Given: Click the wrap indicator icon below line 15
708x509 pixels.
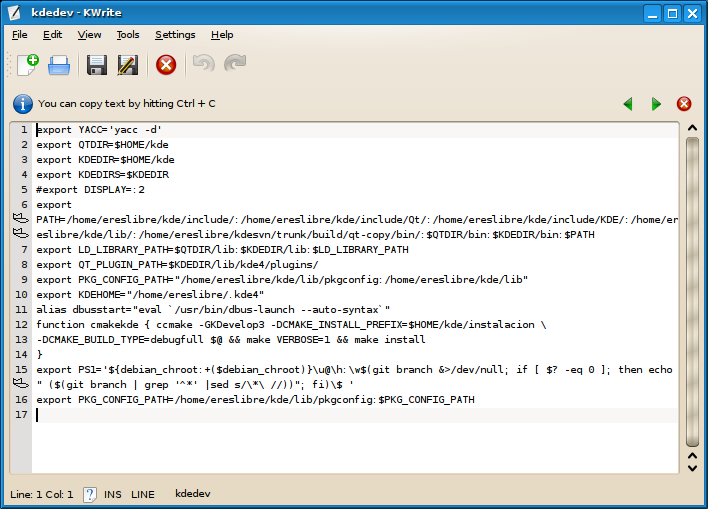Looking at the screenshot, I should click(20, 383).
